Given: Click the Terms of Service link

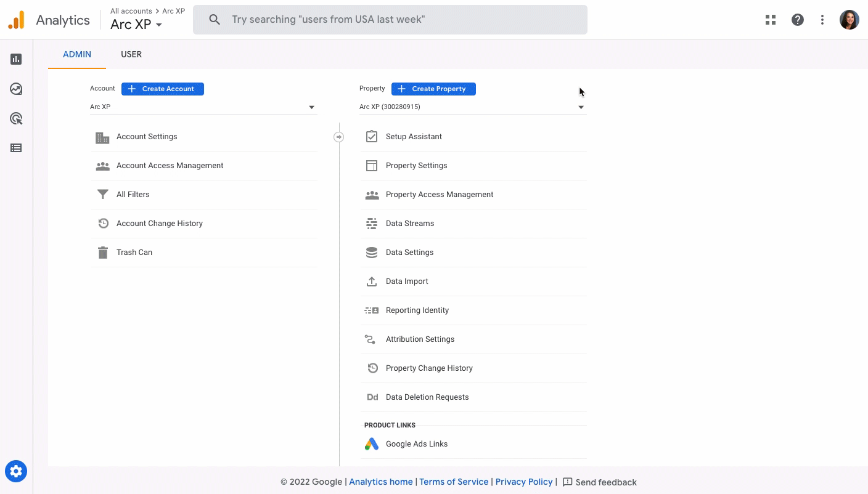Looking at the screenshot, I should pos(454,482).
